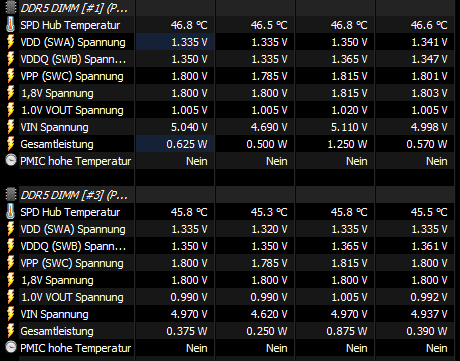460x361 pixels.
Task: Select DIMM #3 1.0V VOUT Spannung label
Action: point(72,297)
